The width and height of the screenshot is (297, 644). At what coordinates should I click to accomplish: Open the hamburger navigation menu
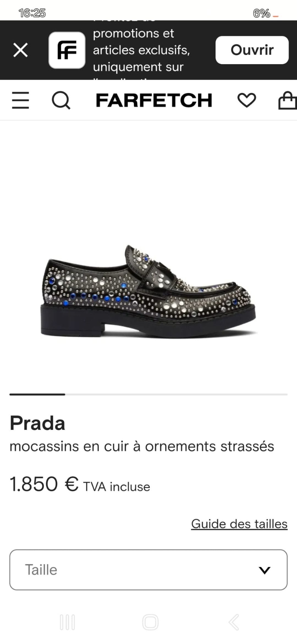20,100
